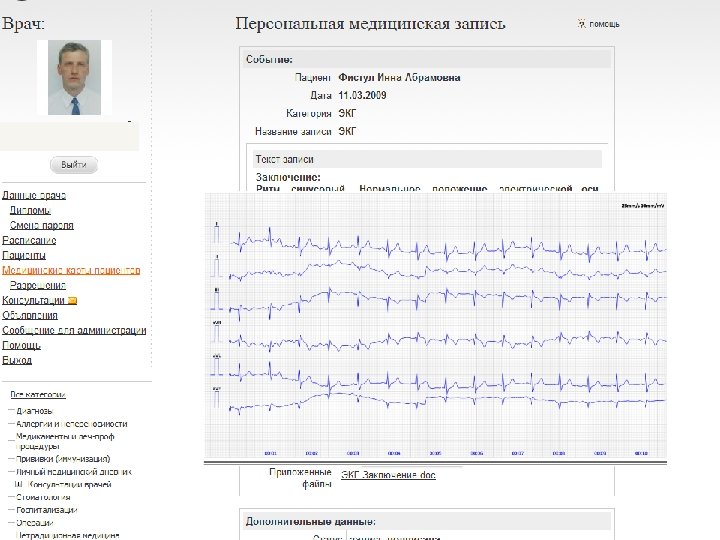
Task: Click the envelope icon beside Консультации
Action: pos(73,300)
